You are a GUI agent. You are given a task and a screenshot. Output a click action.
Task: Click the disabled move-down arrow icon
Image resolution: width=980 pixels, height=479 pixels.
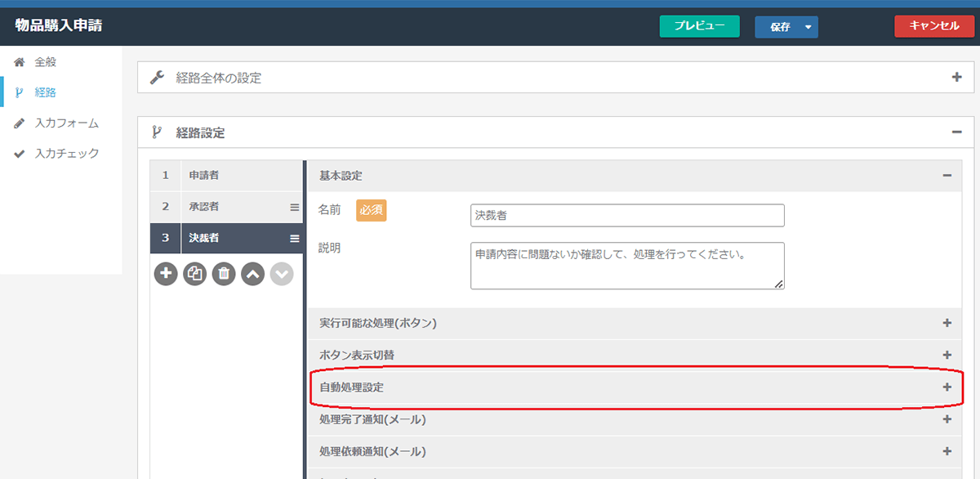[x=281, y=274]
